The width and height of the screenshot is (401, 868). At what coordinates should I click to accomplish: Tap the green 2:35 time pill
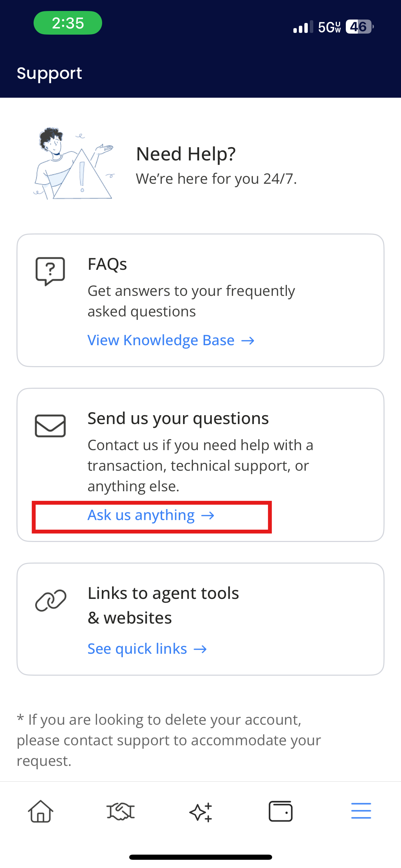[68, 23]
